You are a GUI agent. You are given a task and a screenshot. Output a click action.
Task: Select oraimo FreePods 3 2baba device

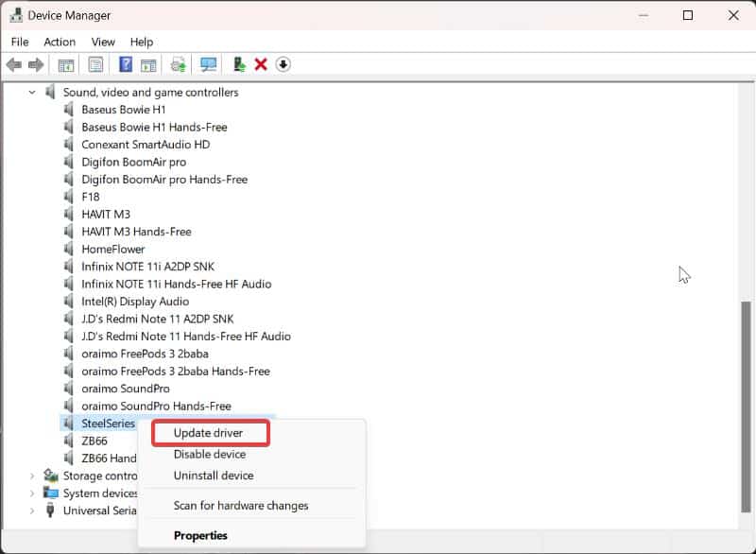(x=145, y=354)
